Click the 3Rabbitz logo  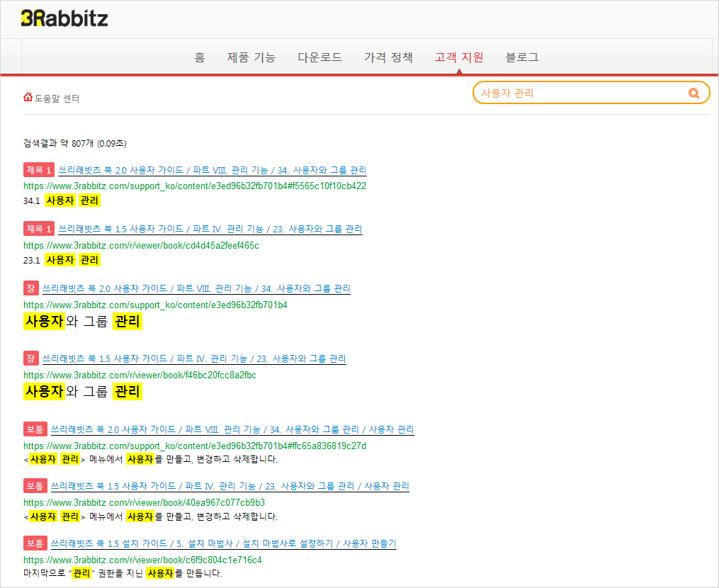[x=64, y=18]
